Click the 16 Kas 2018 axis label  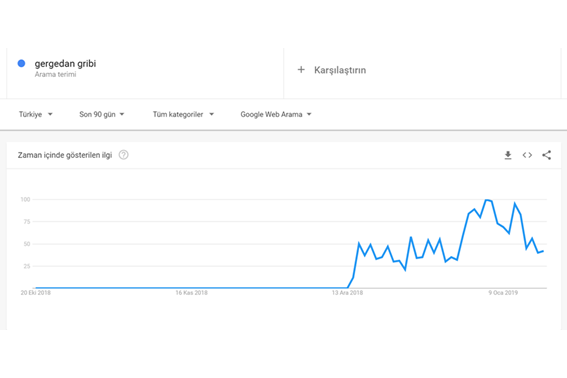click(x=191, y=293)
